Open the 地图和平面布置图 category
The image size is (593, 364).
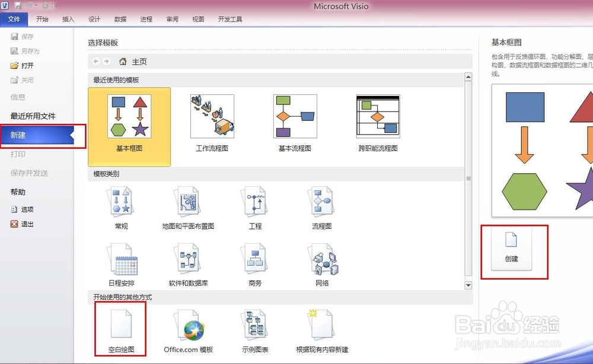pos(189,208)
